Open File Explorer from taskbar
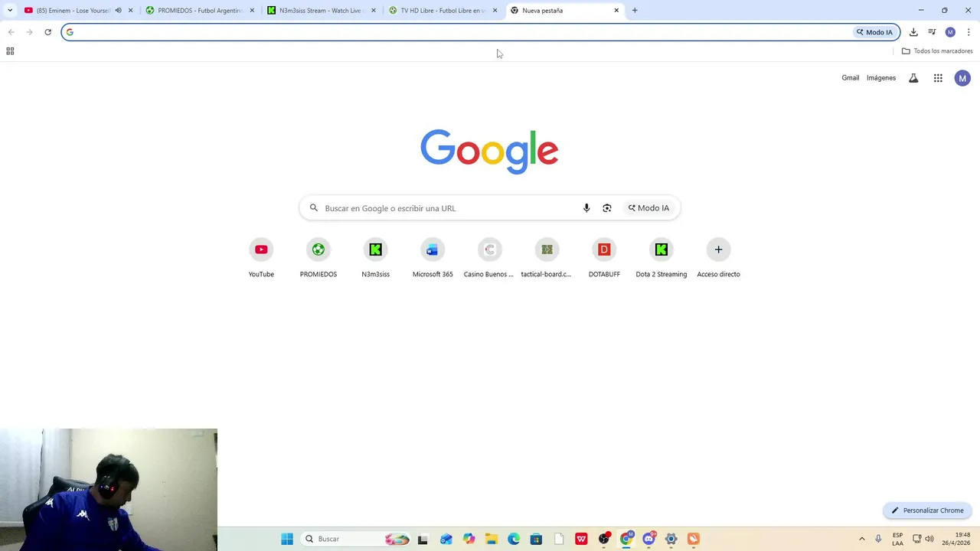The image size is (980, 551). (491, 539)
